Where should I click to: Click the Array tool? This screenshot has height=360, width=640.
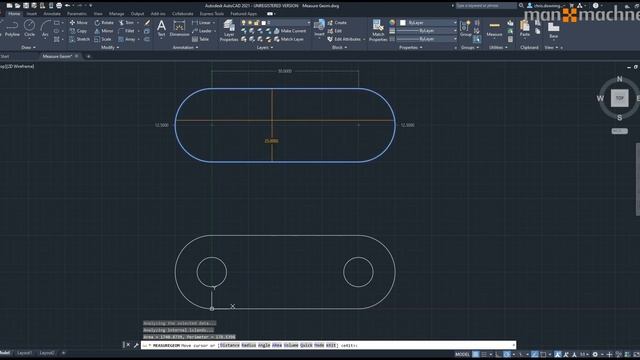[127, 39]
